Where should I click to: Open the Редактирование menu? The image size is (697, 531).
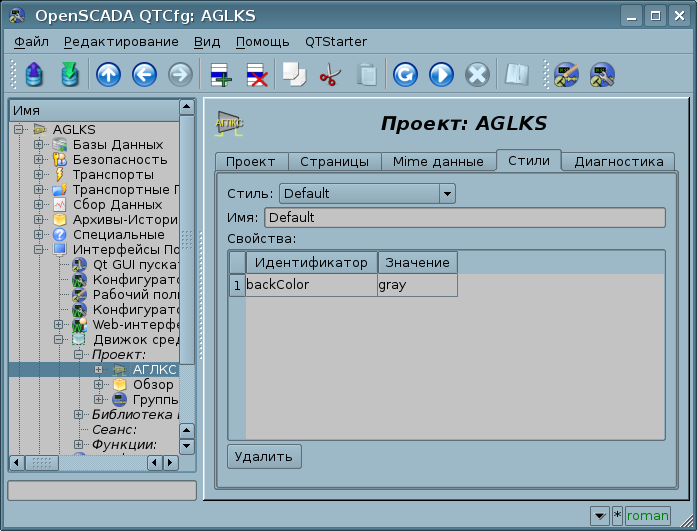(121, 42)
